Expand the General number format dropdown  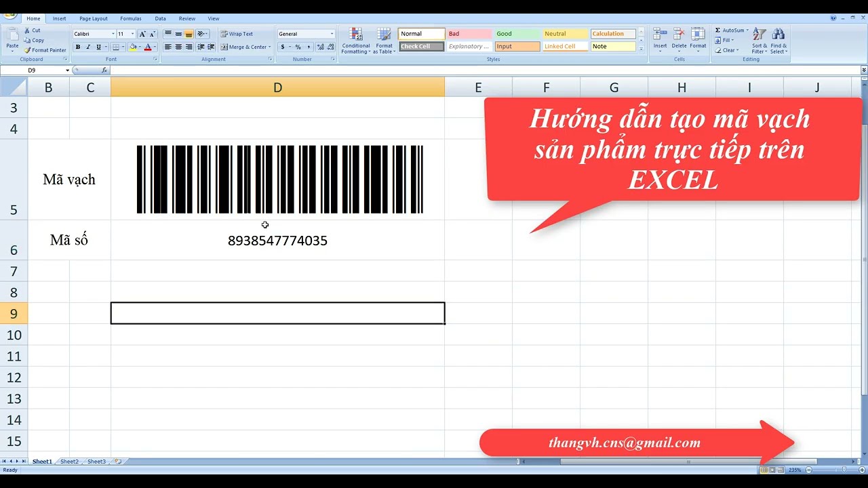(332, 34)
